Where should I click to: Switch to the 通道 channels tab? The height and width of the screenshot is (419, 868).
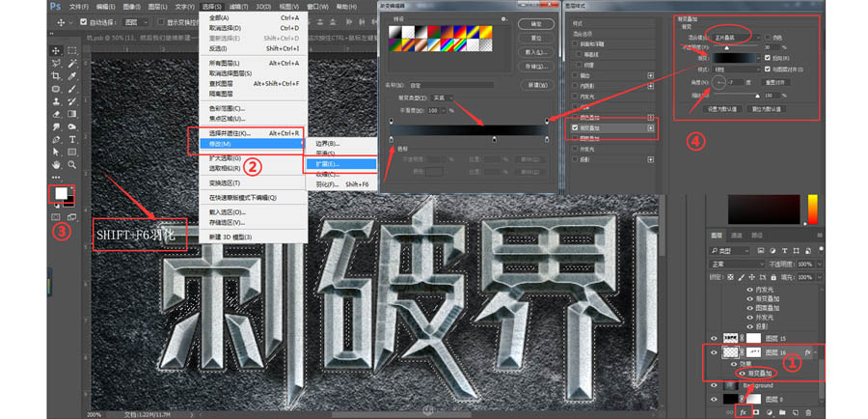click(737, 235)
